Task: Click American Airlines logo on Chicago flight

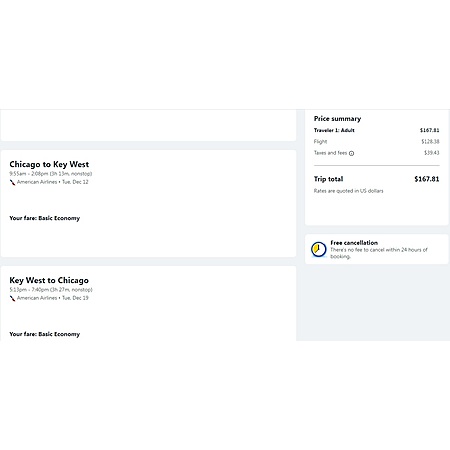Action: [12, 182]
